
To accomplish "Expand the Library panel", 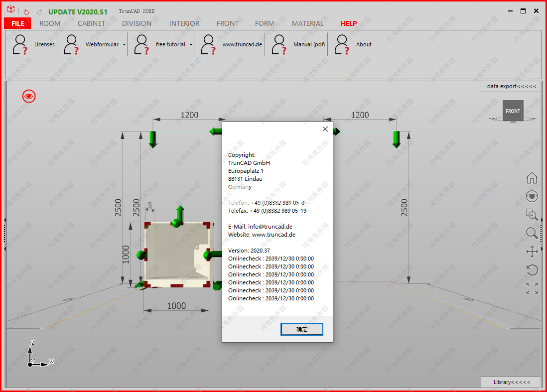I will (511, 382).
